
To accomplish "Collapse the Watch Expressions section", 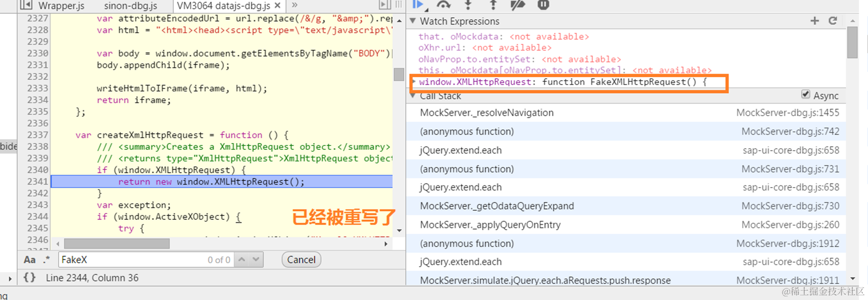I will [x=413, y=21].
